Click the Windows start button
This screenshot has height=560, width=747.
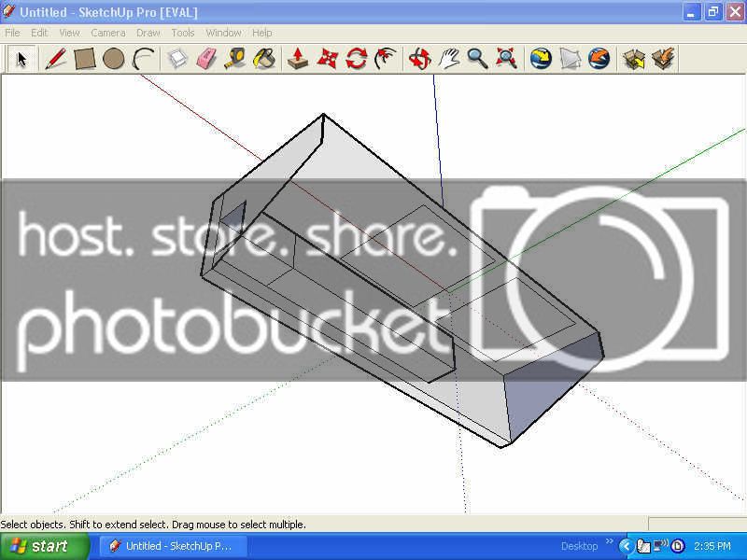pos(44,546)
